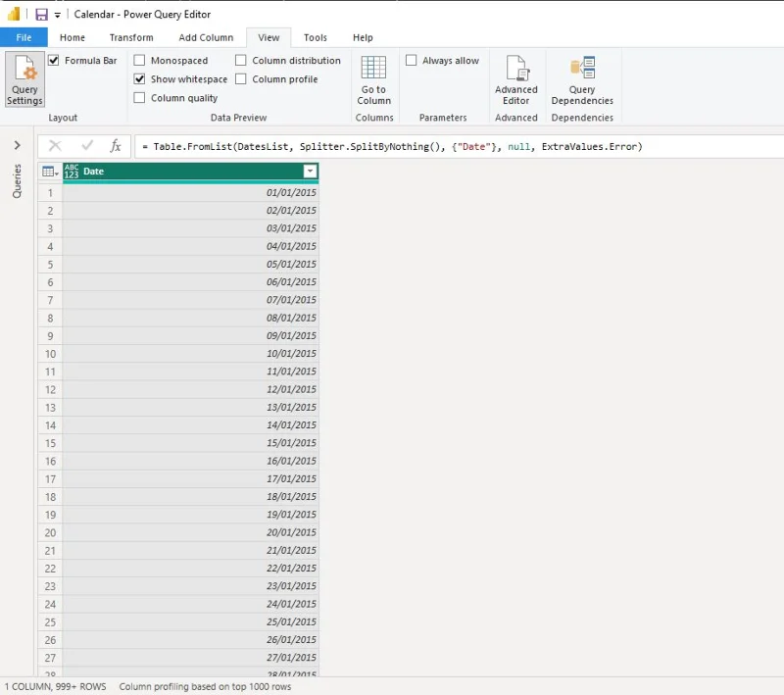784x695 pixels.
Task: Enable the Monospaced checkbox
Action: pyautogui.click(x=139, y=61)
